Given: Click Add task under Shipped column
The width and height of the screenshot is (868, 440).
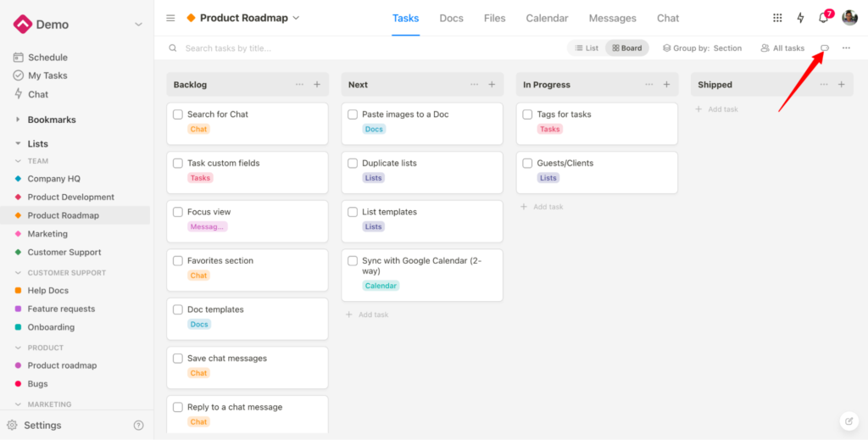Looking at the screenshot, I should point(717,109).
